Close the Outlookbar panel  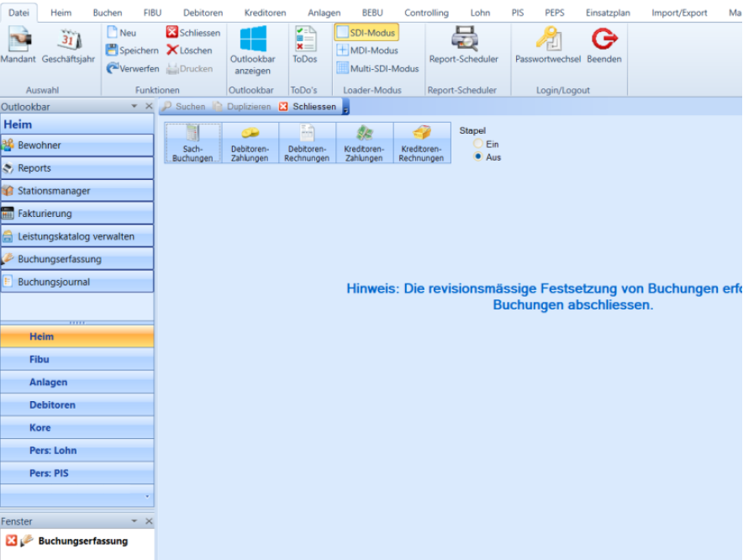tap(149, 106)
